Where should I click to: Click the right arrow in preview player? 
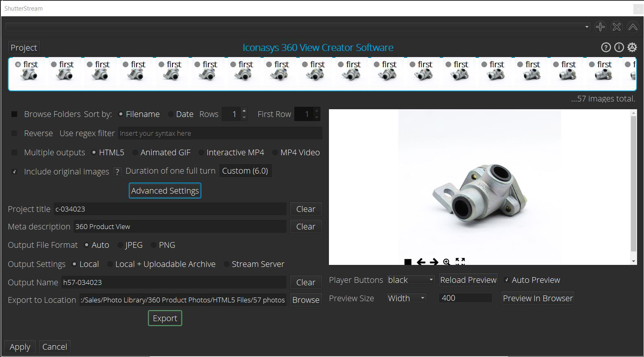click(434, 262)
